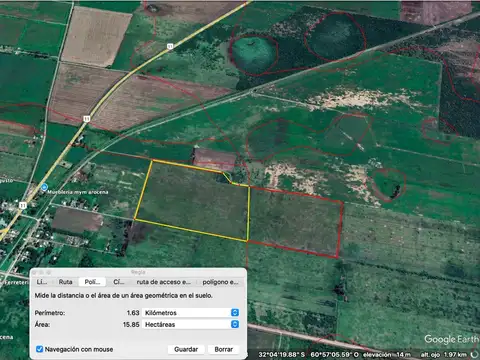Click the Mueblería mym arocena place marker icon
The height and width of the screenshot is (360, 480).
click(44, 187)
